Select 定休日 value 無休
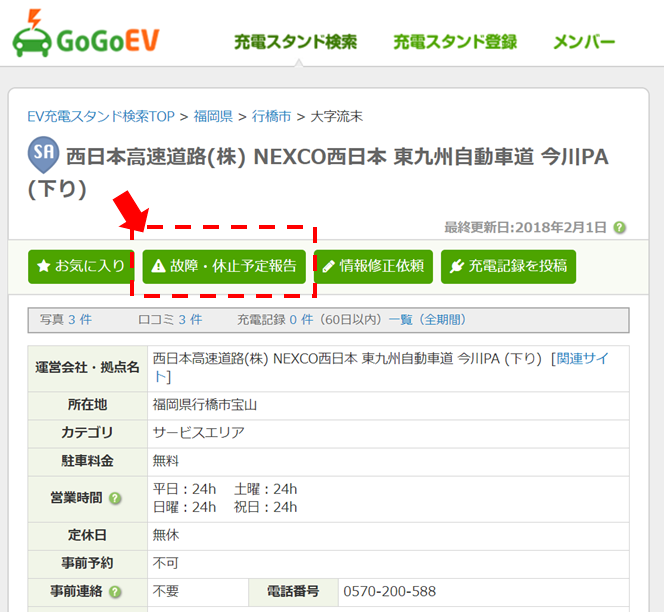 click(166, 535)
